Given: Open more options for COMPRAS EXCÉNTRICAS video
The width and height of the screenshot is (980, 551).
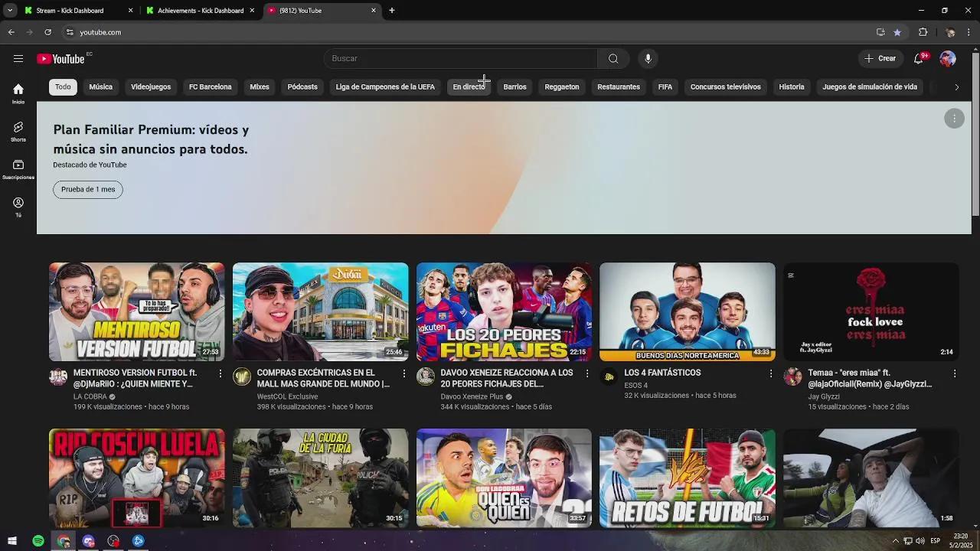Looking at the screenshot, I should 403,373.
